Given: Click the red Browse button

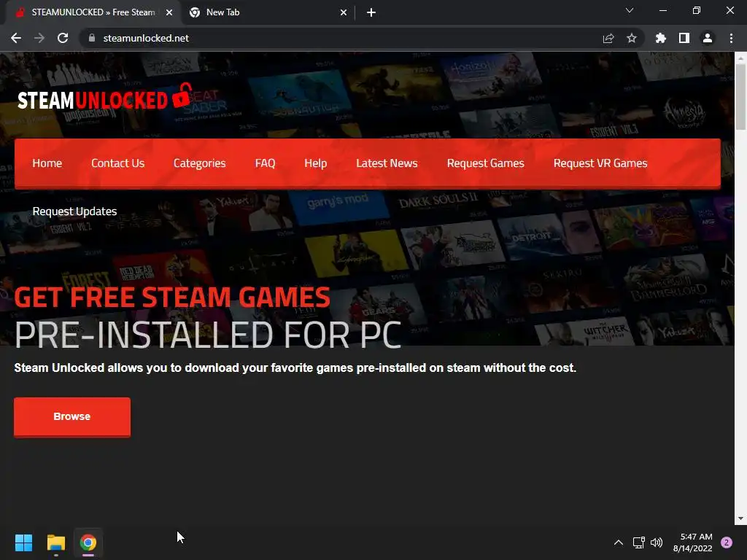Looking at the screenshot, I should point(72,416).
